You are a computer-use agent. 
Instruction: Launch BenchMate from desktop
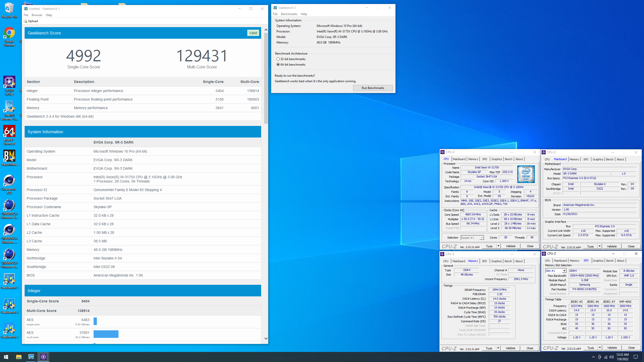[x=9, y=158]
